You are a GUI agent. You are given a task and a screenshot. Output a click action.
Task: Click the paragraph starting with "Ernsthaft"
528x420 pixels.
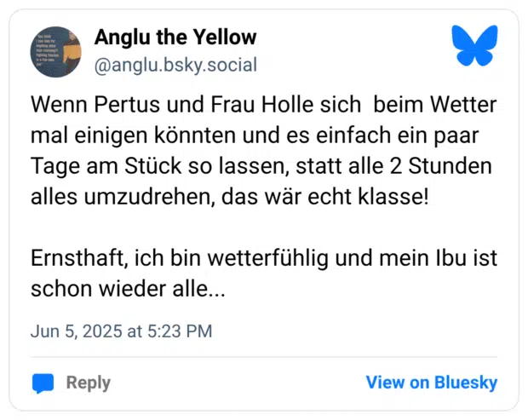tap(263, 272)
